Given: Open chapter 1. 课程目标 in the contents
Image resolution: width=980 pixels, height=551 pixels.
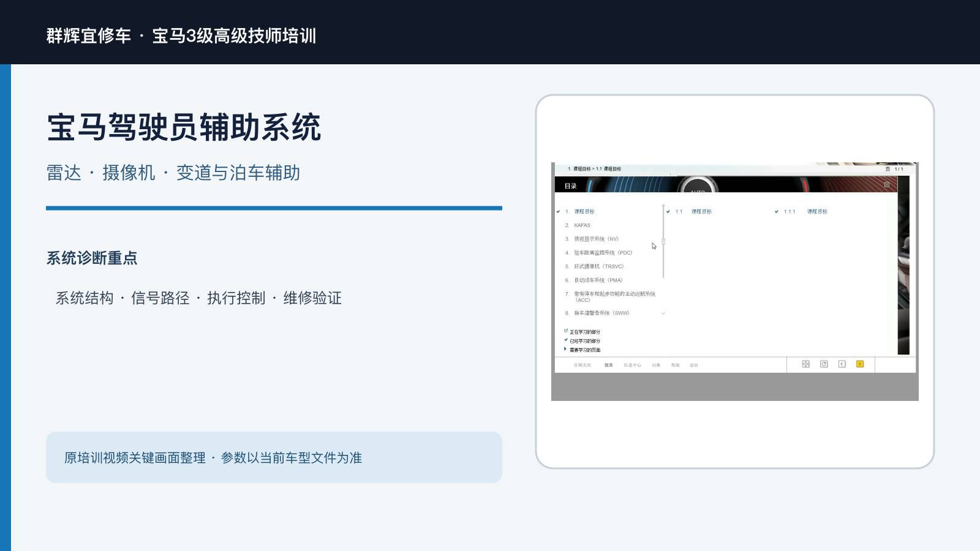Looking at the screenshot, I should click(579, 212).
